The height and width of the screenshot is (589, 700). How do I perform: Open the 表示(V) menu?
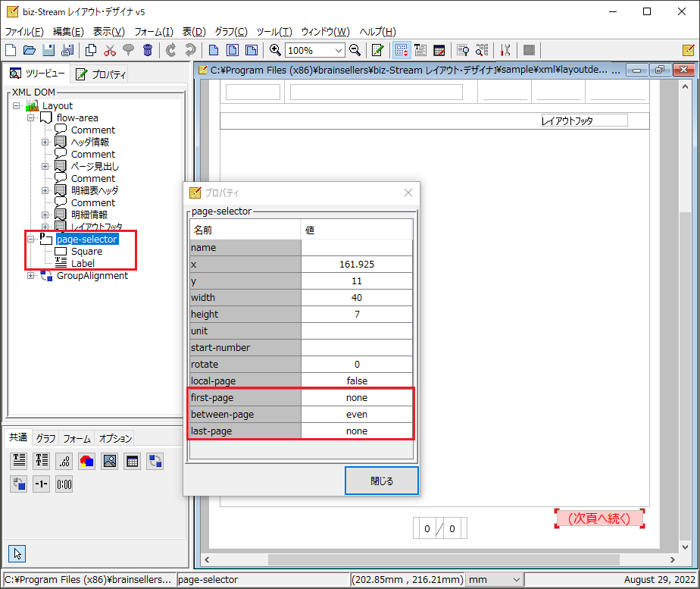pyautogui.click(x=108, y=32)
